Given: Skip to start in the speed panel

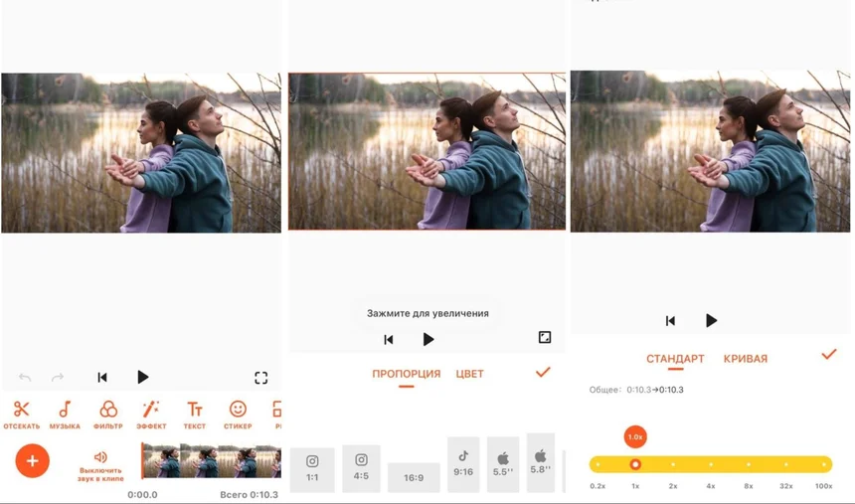Looking at the screenshot, I should point(670,321).
